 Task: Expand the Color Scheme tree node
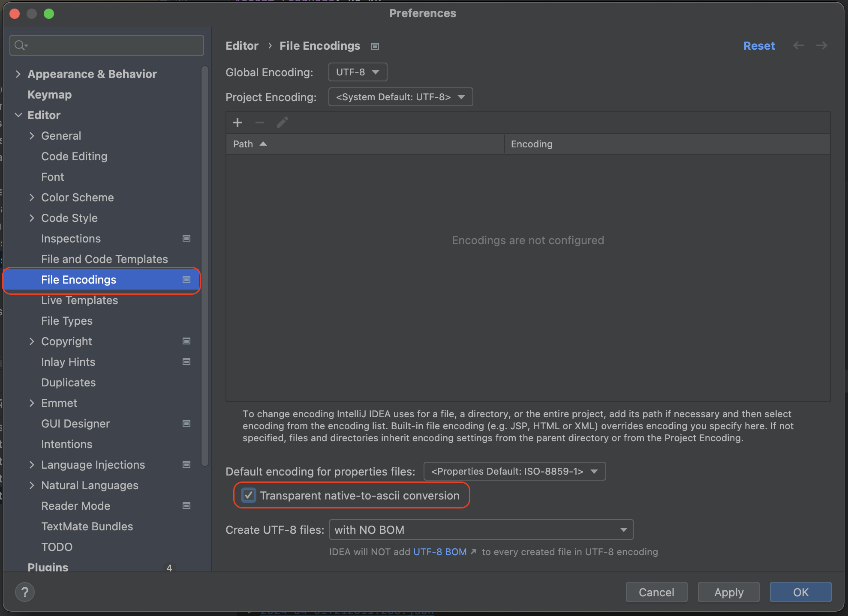[x=32, y=197]
